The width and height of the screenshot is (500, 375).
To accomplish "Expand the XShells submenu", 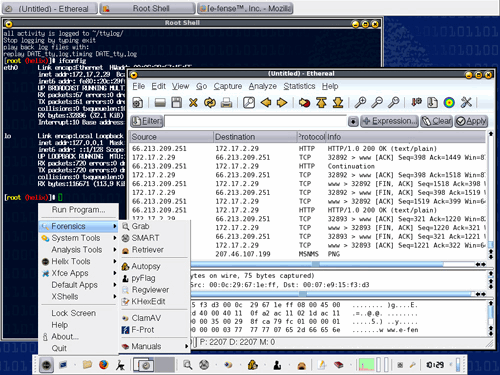I will [79, 297].
